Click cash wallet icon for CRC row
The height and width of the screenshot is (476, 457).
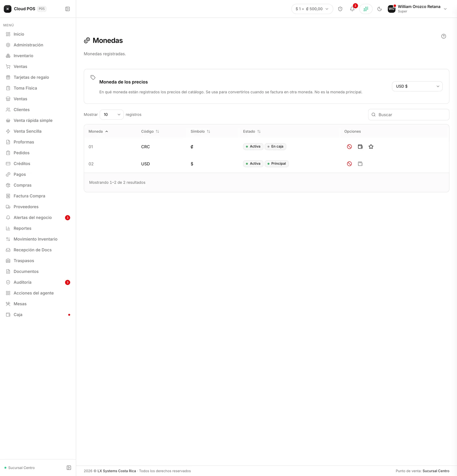coord(360,146)
